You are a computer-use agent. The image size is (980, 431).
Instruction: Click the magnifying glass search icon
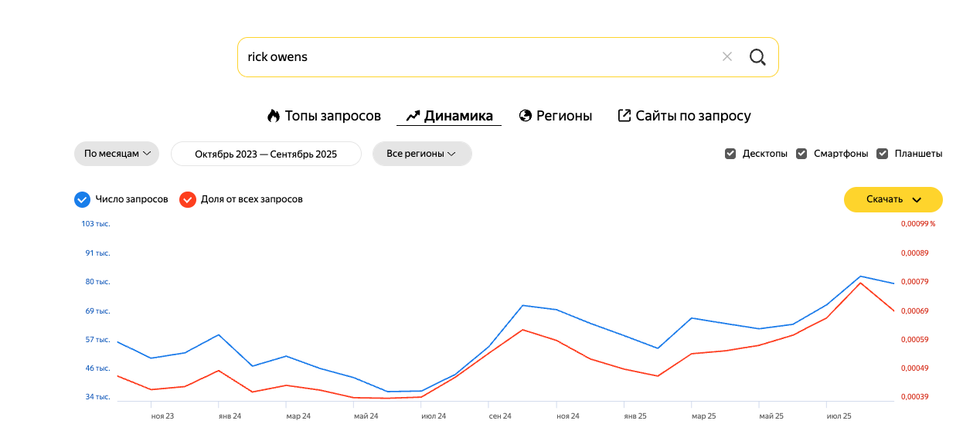(757, 57)
